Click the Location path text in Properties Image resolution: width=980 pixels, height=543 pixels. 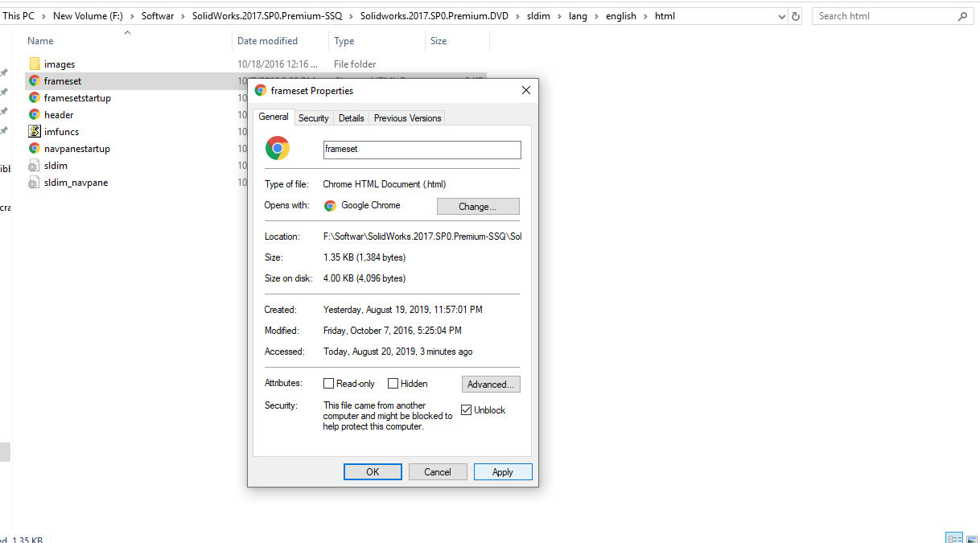coord(422,237)
